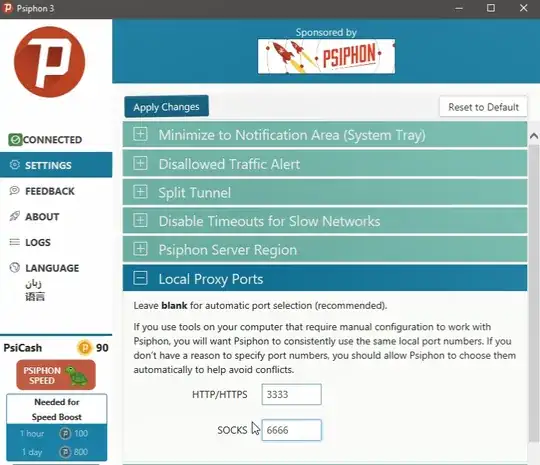Click the 'Leave blank for automatic port selection' line

coord(260,306)
